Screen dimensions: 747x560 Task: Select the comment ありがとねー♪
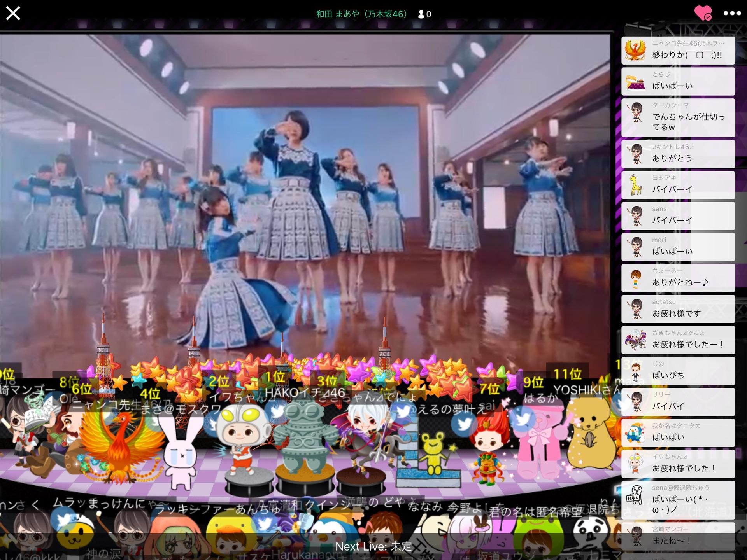pos(678,278)
